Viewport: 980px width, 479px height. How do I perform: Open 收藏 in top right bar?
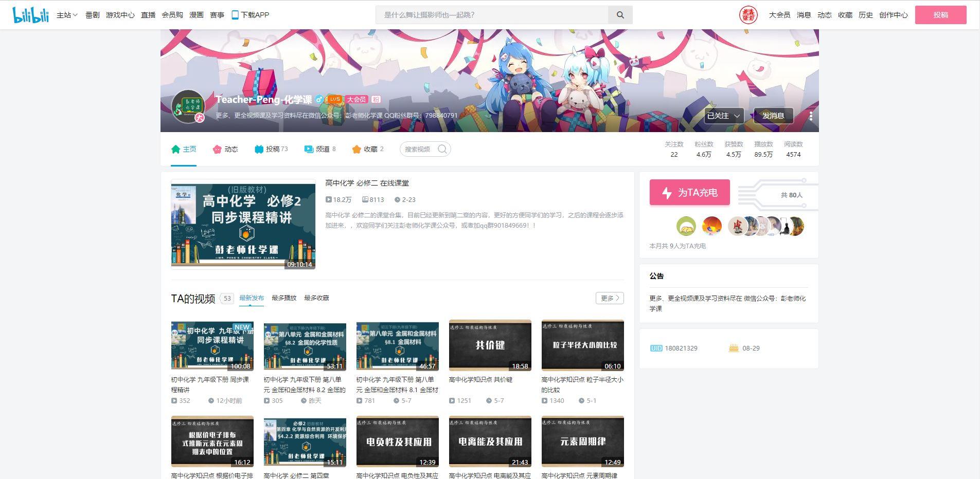[845, 15]
